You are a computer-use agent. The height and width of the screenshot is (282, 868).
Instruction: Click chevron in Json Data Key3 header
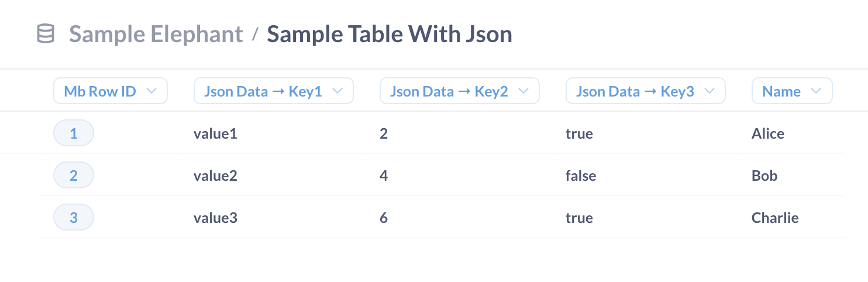(x=709, y=91)
